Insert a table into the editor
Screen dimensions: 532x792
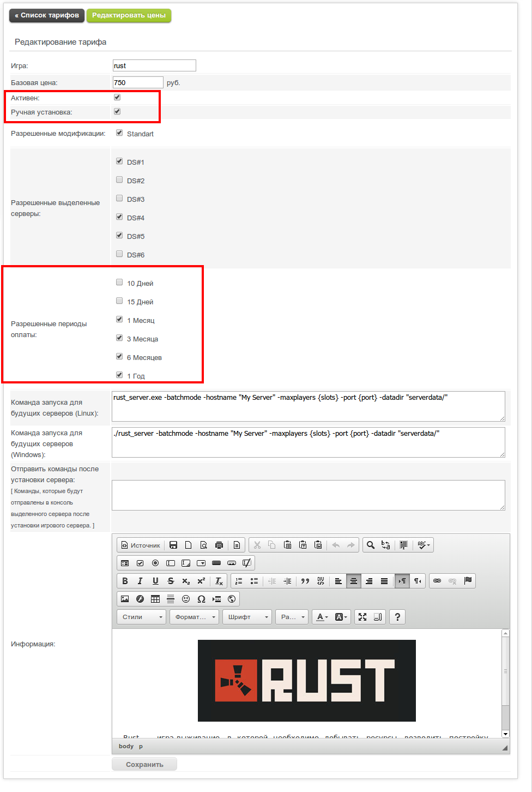pos(155,599)
